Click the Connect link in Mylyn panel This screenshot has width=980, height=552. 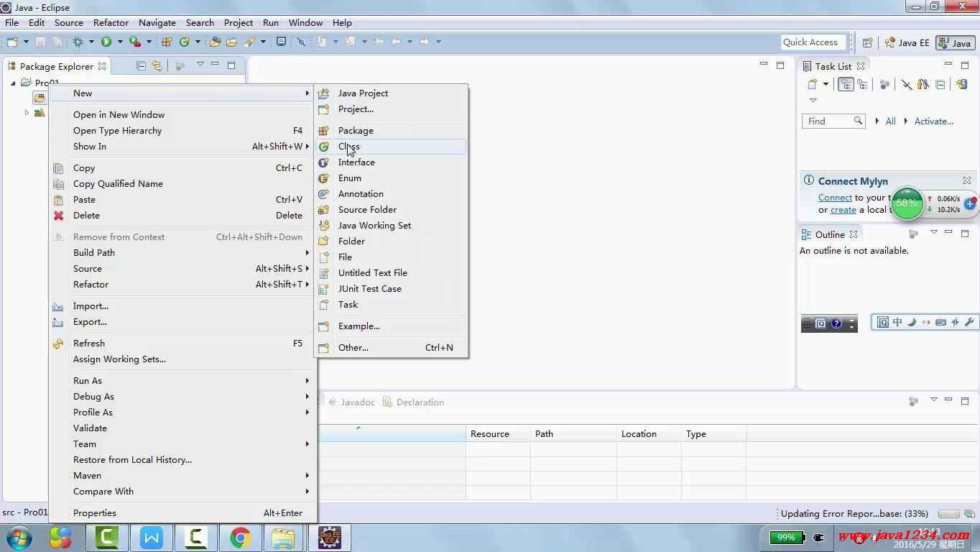(x=835, y=198)
